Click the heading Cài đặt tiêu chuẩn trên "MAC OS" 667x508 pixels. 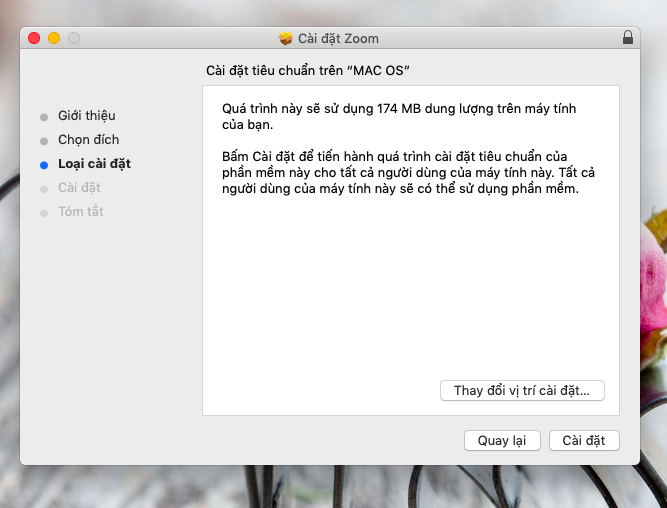[x=308, y=71]
